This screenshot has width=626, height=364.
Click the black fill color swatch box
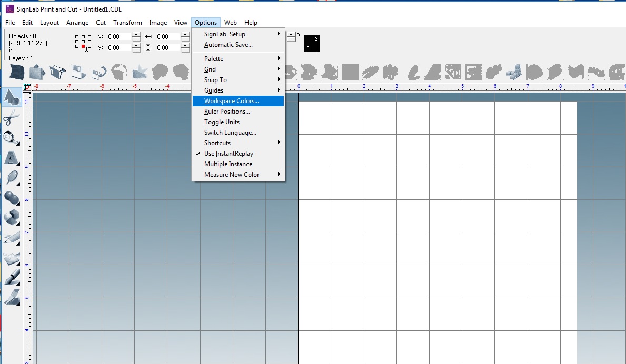pyautogui.click(x=311, y=43)
